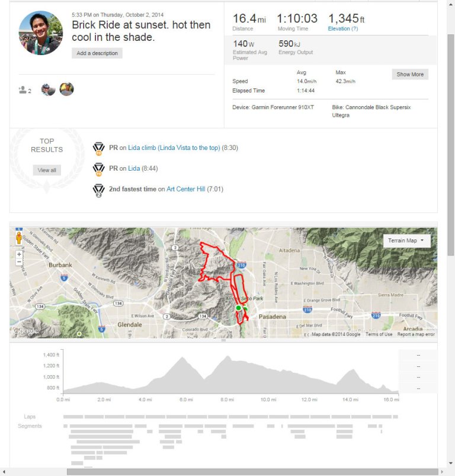Zoom in the map with plus

19,254
